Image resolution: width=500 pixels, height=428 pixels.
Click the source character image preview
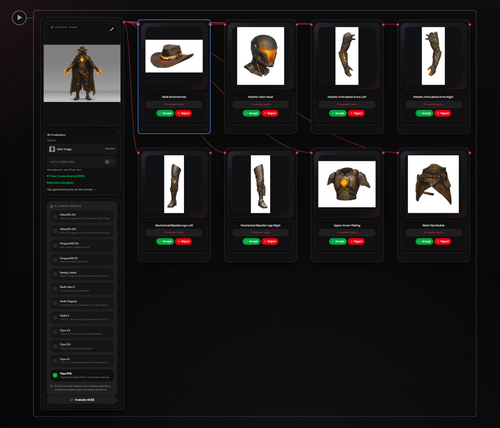[x=82, y=73]
